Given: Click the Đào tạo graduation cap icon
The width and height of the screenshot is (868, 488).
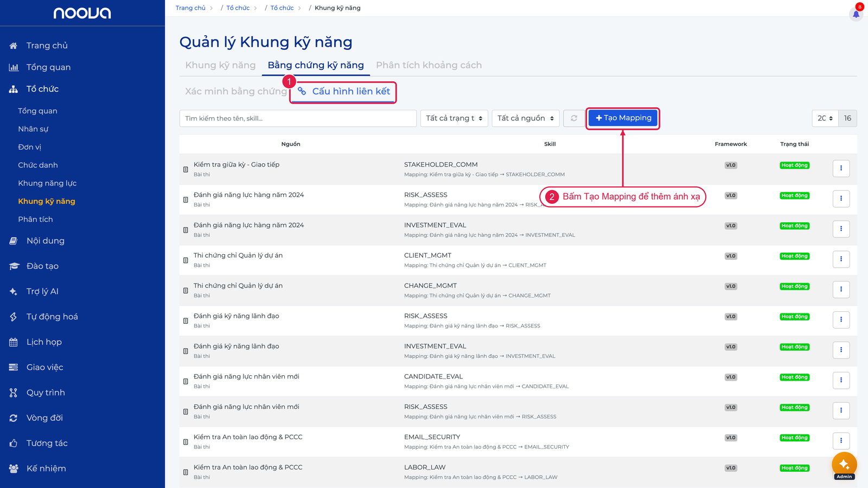Looking at the screenshot, I should tap(14, 266).
